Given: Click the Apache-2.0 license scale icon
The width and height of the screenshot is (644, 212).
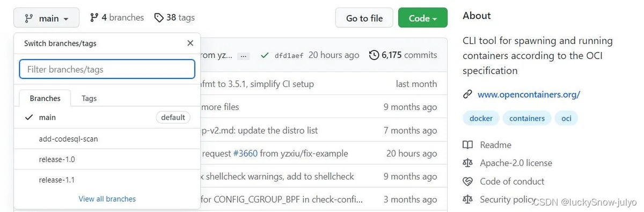Looking at the screenshot, I should pyautogui.click(x=468, y=163).
